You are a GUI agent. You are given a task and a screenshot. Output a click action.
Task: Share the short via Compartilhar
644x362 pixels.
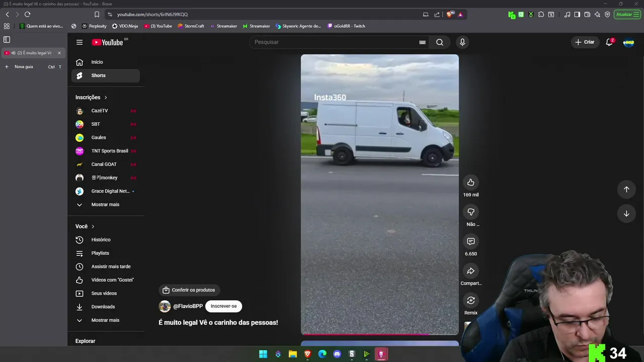471,271
